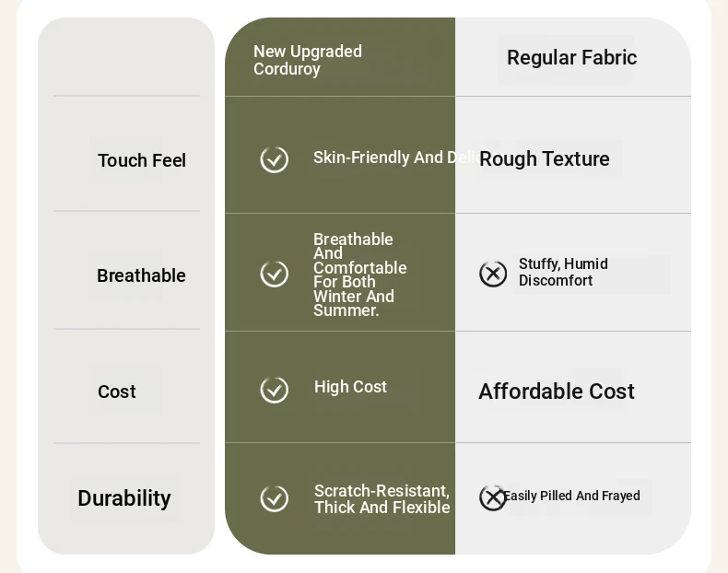Click the Touch Feel row label
This screenshot has width=728, height=573.
point(142,160)
